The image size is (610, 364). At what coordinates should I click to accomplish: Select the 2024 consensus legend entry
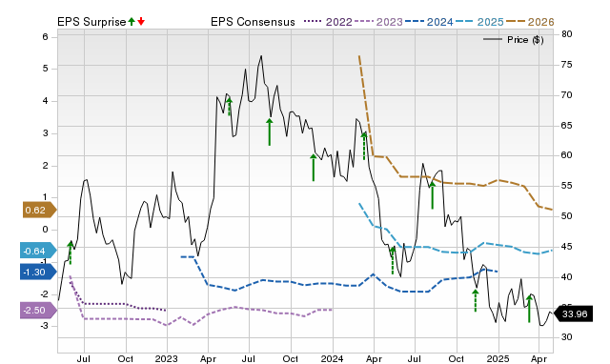[x=429, y=22]
